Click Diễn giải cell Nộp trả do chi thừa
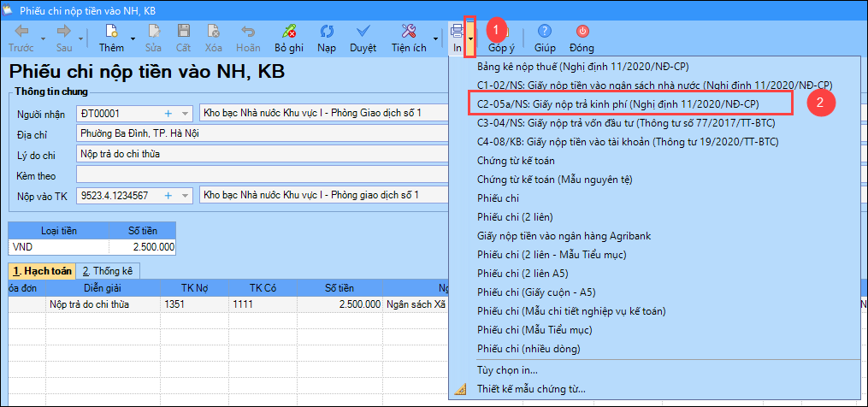The width and height of the screenshot is (868, 407). point(103,304)
